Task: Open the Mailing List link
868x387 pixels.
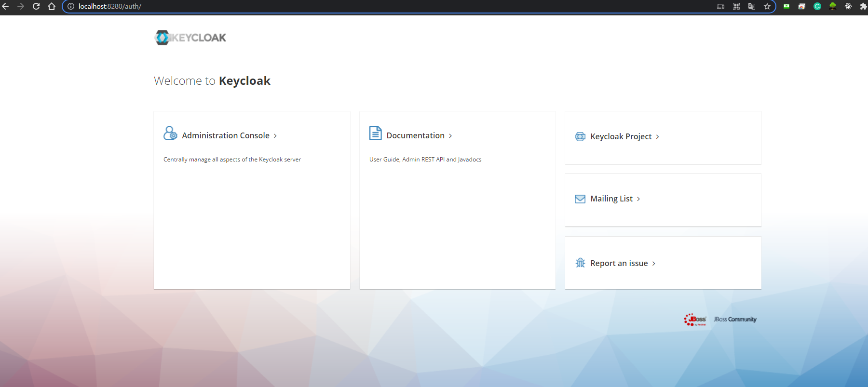Action: point(611,199)
